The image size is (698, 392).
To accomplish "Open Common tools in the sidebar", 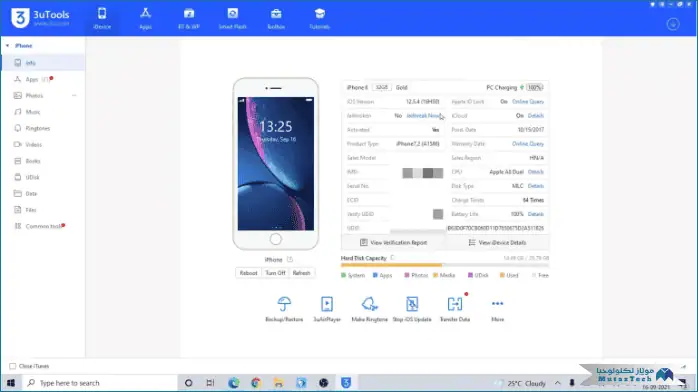I will coord(43,226).
